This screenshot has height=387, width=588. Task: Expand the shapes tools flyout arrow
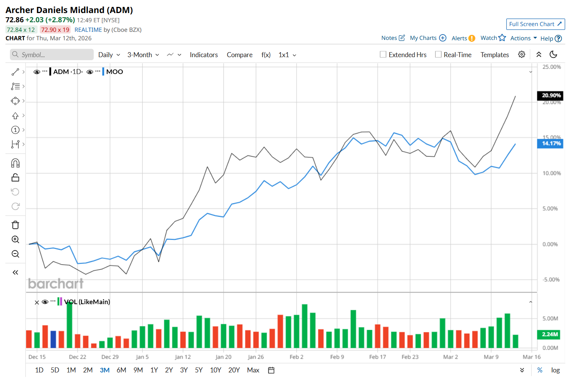pos(23,101)
